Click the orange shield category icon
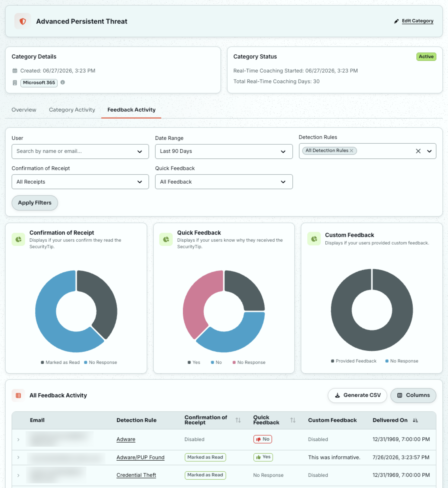 (23, 21)
